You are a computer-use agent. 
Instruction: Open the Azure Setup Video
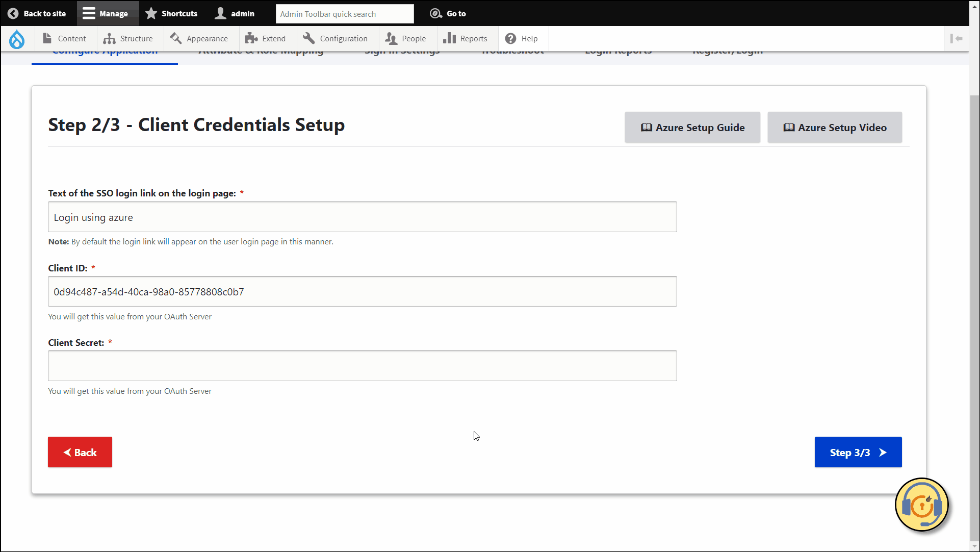835,128
